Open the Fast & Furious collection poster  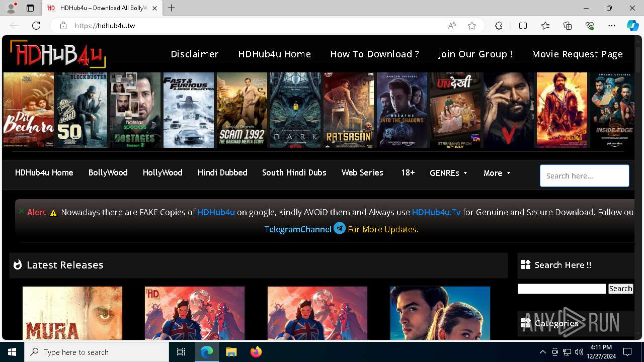(x=189, y=110)
